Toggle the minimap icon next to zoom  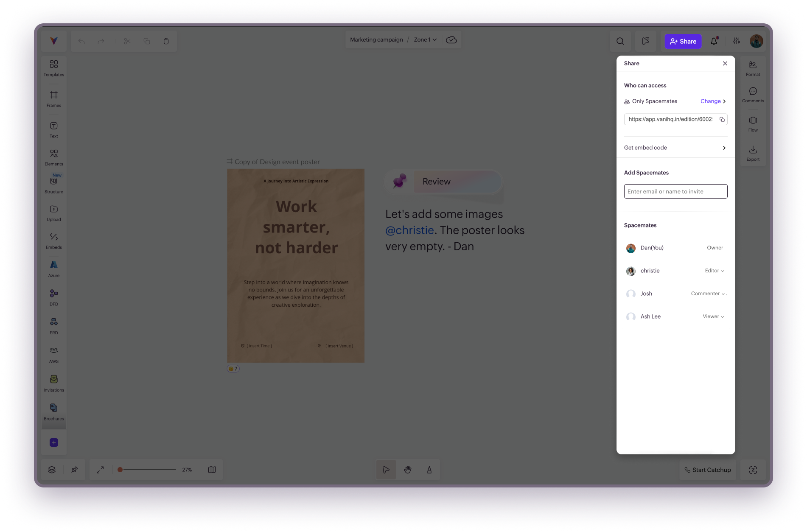coord(212,470)
